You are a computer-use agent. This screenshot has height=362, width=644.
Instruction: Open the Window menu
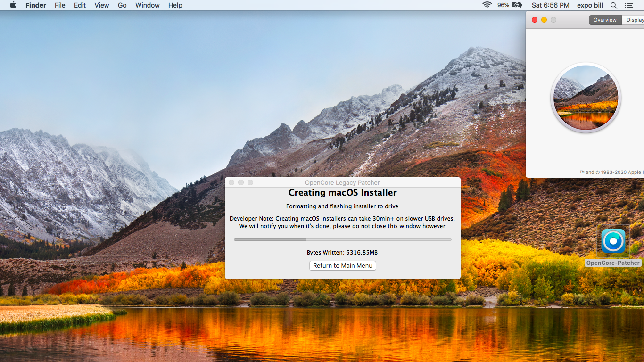(x=147, y=5)
